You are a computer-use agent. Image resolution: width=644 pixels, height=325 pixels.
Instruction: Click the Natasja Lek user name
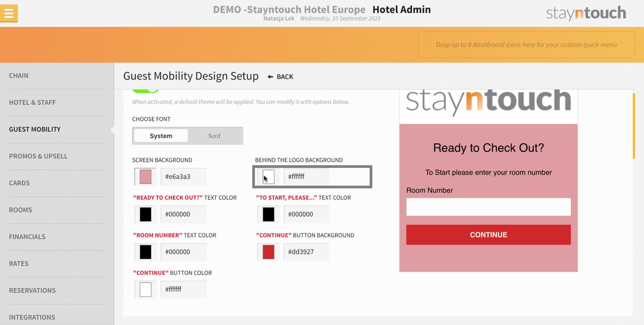pos(279,18)
